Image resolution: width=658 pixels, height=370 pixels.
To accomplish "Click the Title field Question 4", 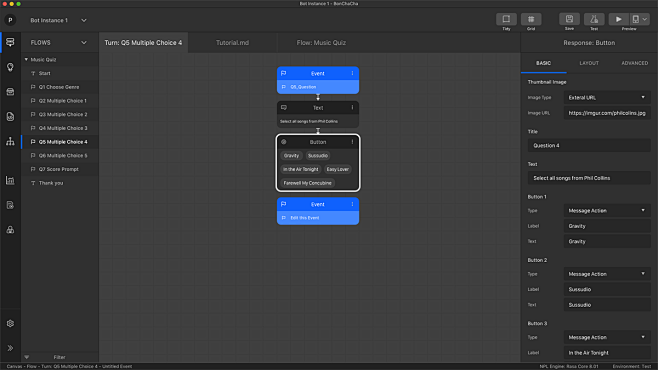I will click(x=589, y=146).
